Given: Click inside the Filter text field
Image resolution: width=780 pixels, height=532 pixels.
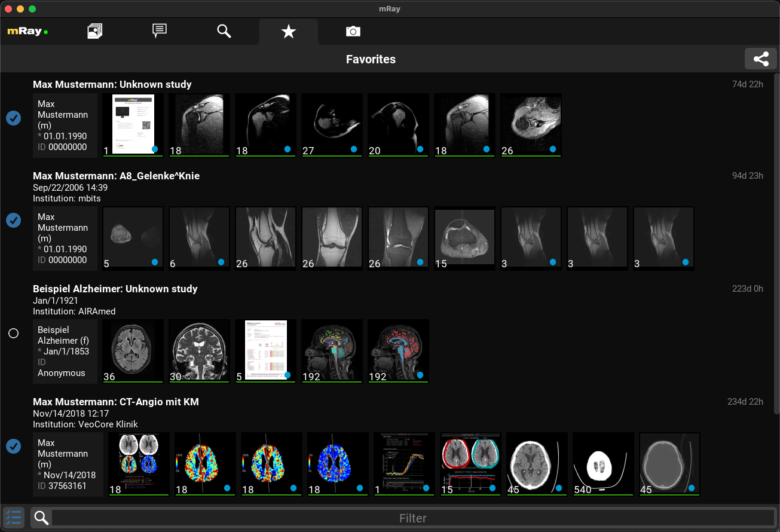Looking at the screenshot, I should (x=412, y=518).
